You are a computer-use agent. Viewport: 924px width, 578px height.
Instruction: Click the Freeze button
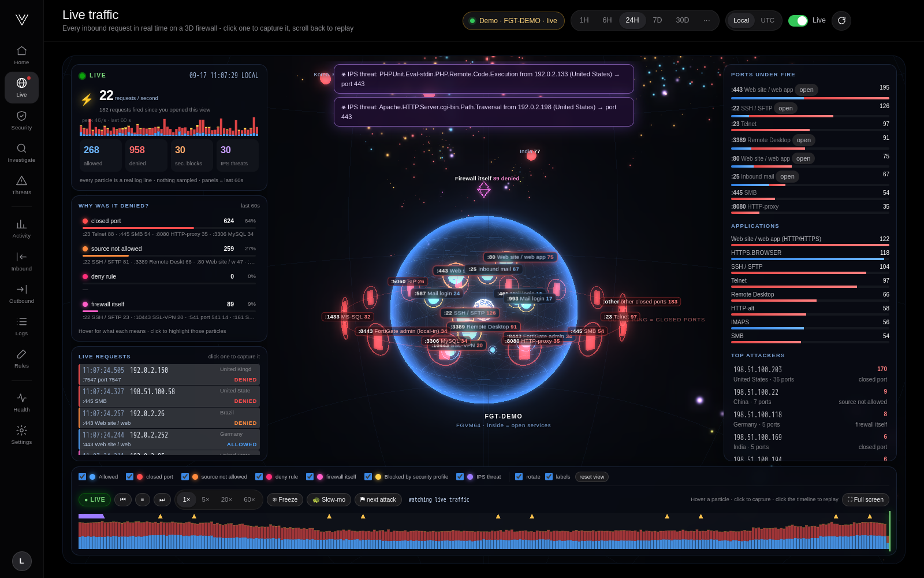point(285,499)
